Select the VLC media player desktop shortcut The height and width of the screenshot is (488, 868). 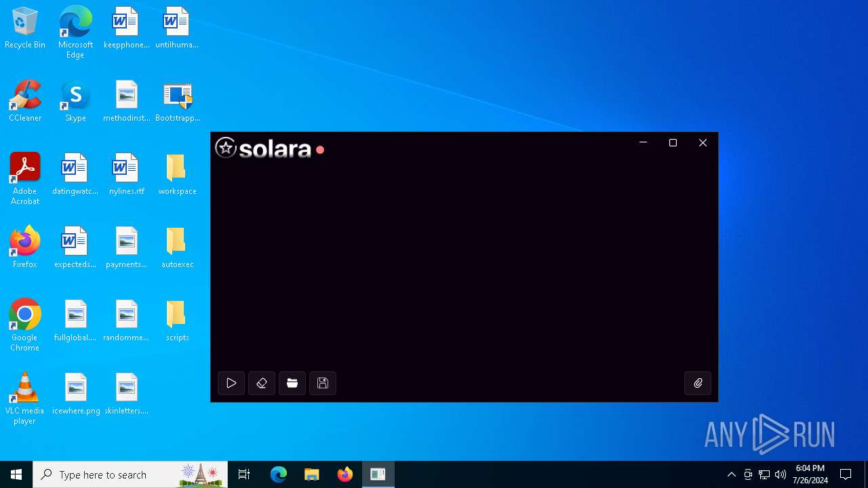(25, 399)
